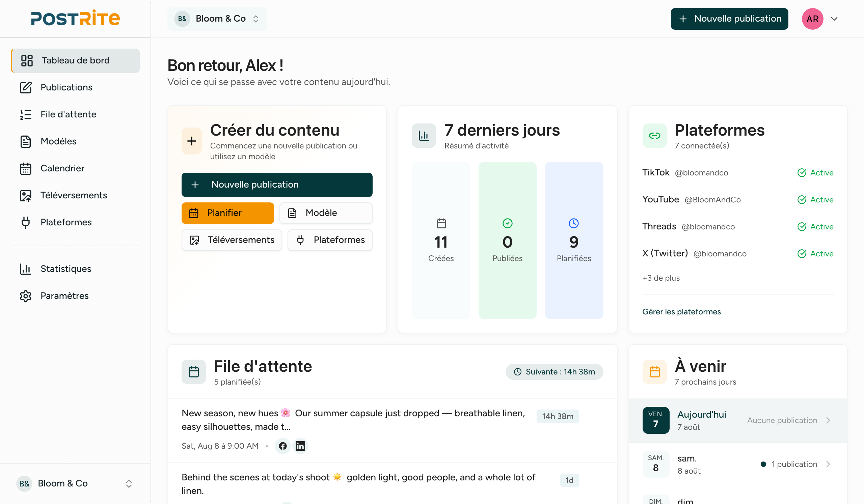Click the Téléversements button in the card
Screen dimensions: 864x504
232,240
